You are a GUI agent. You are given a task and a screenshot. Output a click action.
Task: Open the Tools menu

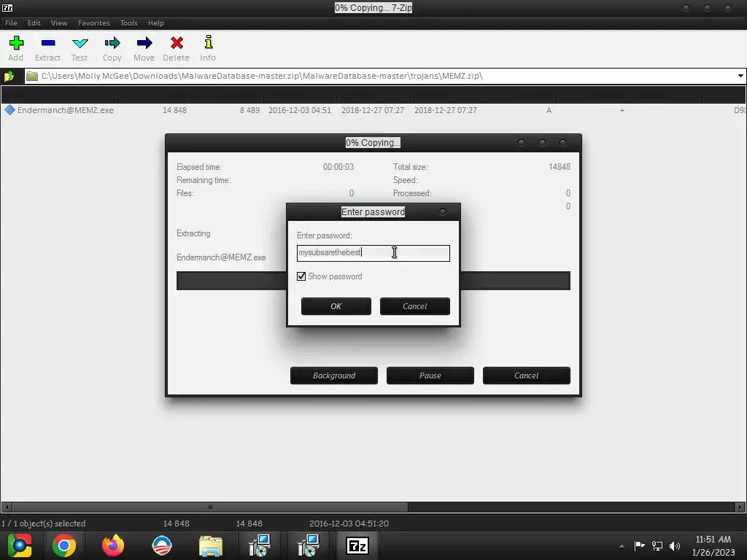128,23
